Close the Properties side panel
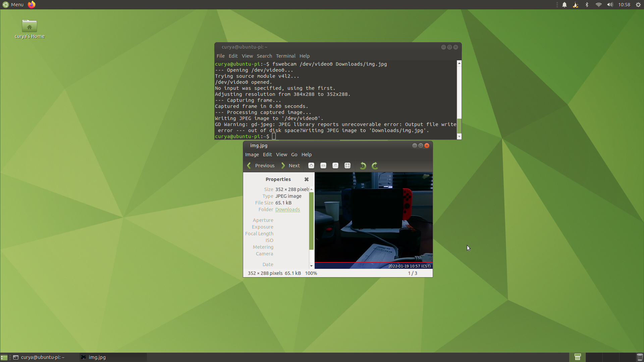The image size is (644, 362). [307, 179]
